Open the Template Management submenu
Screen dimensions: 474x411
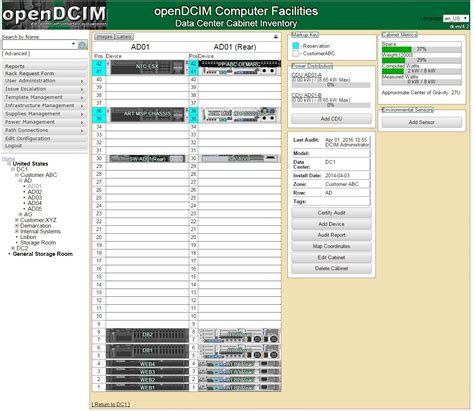(x=44, y=97)
